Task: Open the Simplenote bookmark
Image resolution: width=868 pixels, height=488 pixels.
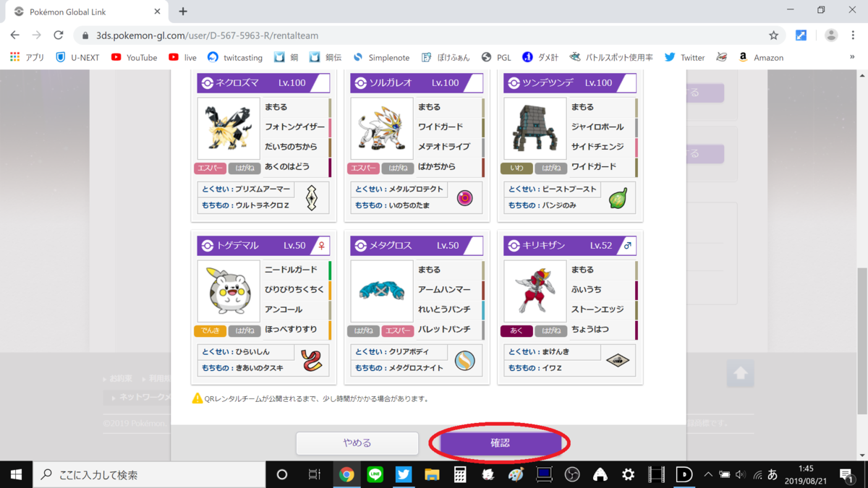Action: (x=380, y=57)
